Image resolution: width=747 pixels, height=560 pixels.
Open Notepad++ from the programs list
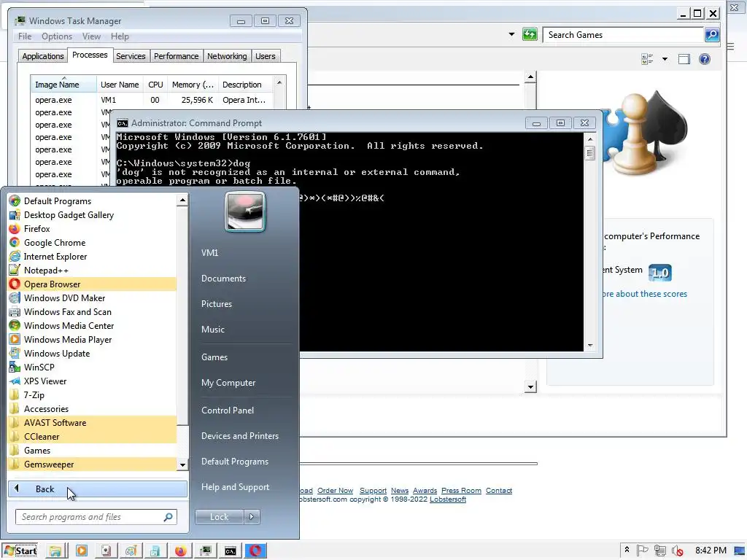[92, 270]
